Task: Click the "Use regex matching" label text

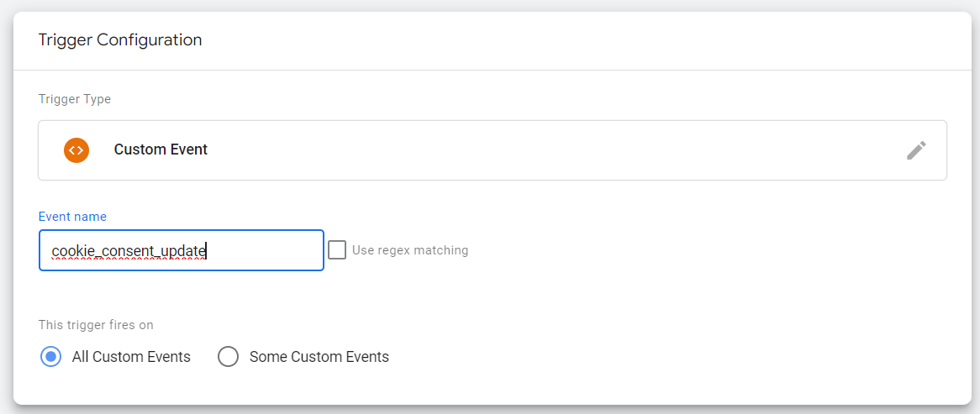Action: coord(410,250)
